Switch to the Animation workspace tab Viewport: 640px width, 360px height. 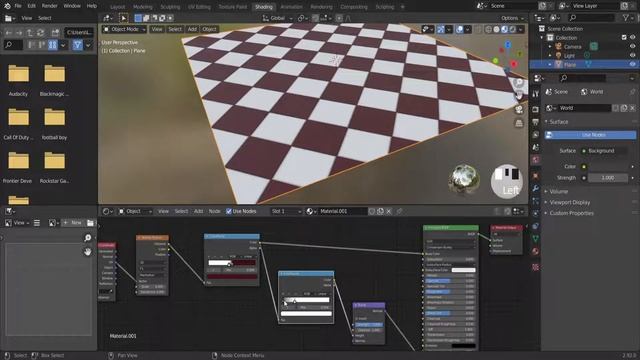point(291,7)
